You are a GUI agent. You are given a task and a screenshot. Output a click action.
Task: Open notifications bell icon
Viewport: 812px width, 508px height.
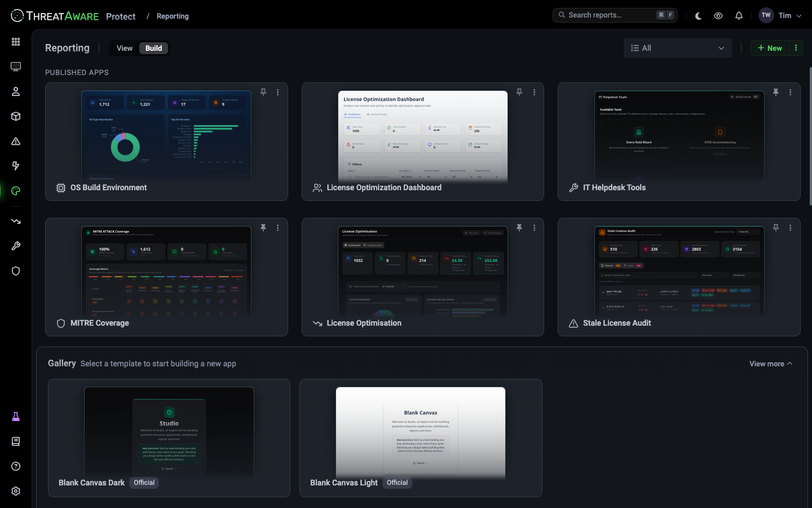(x=739, y=16)
